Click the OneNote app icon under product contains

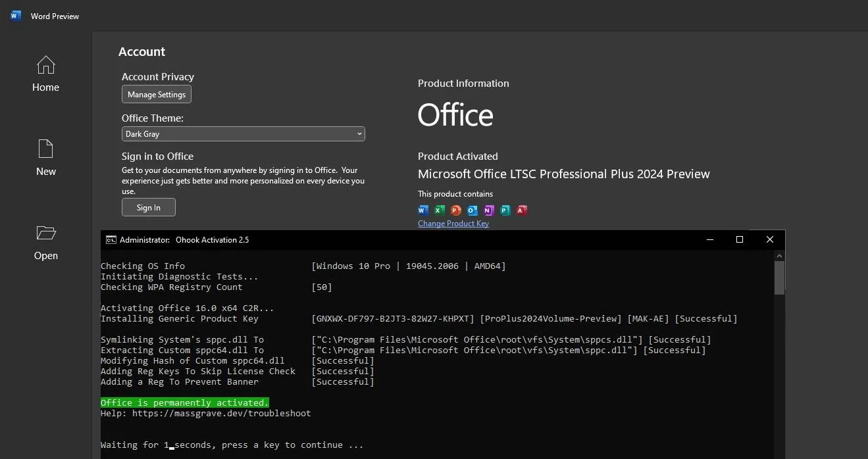489,210
